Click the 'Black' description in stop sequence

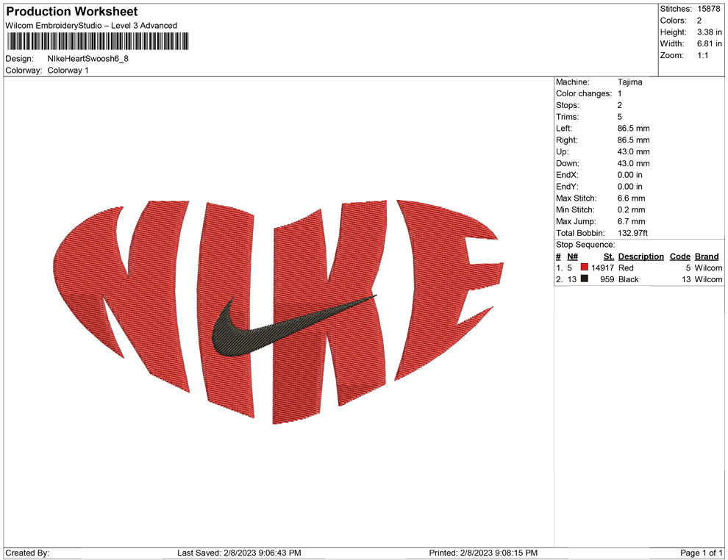(x=628, y=279)
